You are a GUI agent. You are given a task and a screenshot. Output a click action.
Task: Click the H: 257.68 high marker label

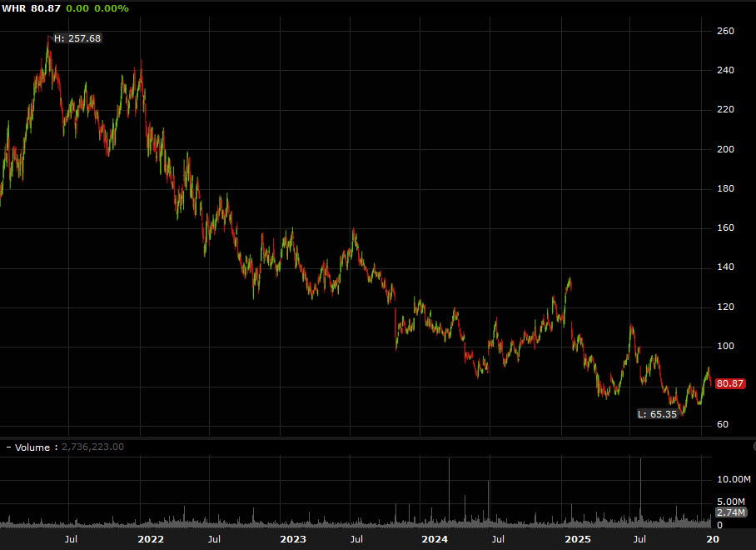click(x=76, y=37)
